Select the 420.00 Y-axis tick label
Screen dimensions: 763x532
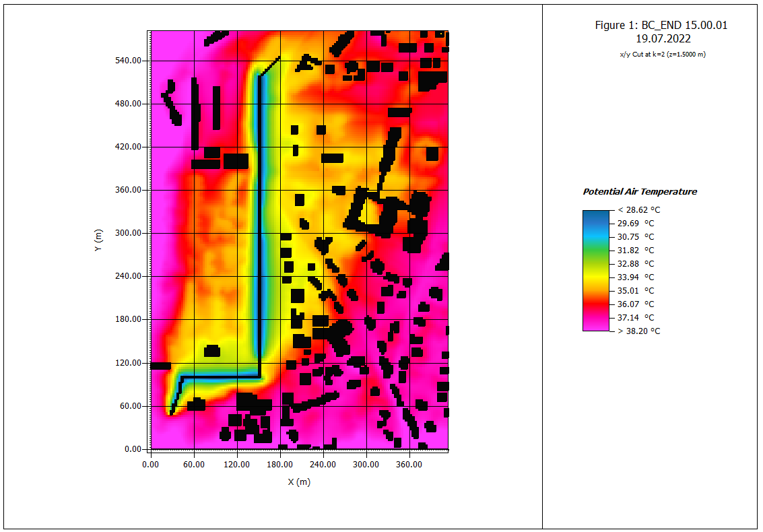129,147
